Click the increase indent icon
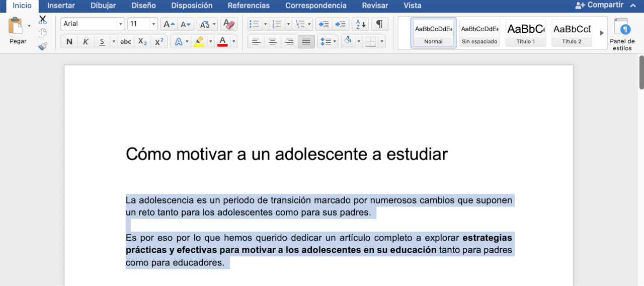The height and width of the screenshot is (286, 644). tap(341, 24)
